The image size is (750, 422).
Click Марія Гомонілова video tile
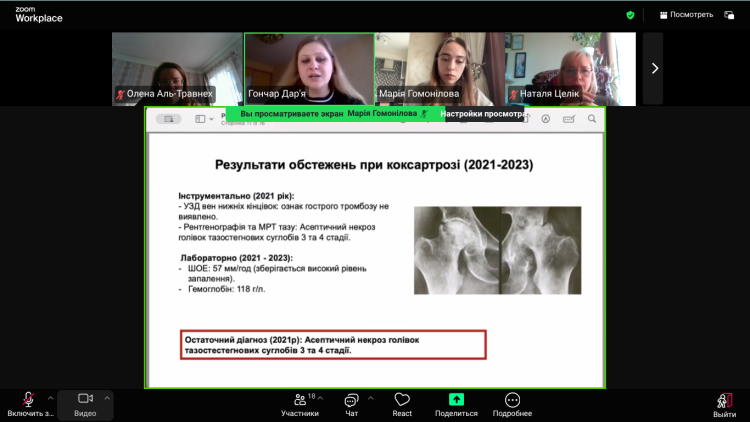point(439,68)
